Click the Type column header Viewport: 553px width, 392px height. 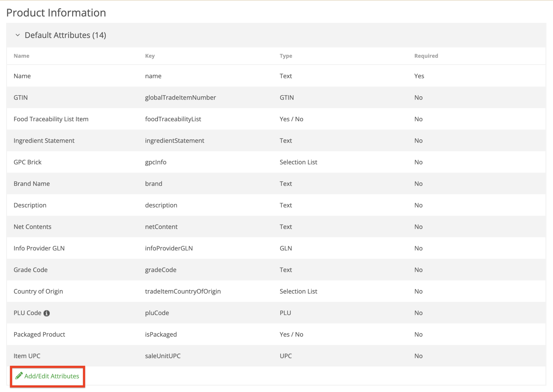coord(286,56)
